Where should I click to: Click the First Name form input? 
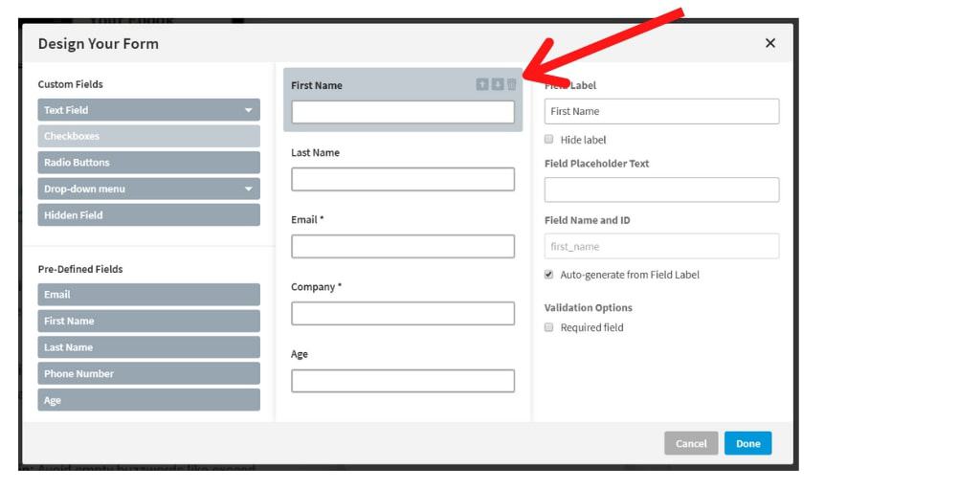tap(403, 112)
